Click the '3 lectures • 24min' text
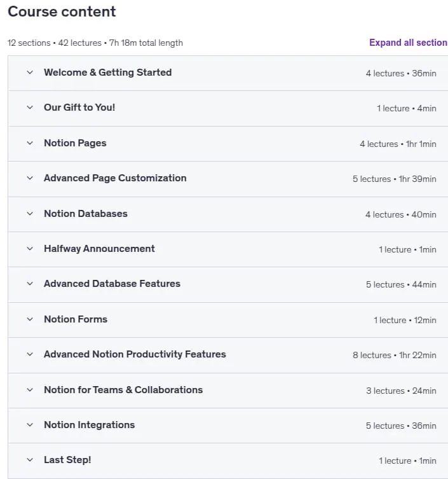448x479 pixels. (x=401, y=391)
